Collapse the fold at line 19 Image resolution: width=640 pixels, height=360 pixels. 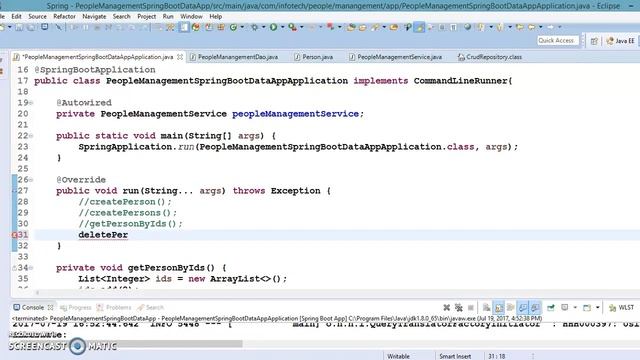[31, 103]
